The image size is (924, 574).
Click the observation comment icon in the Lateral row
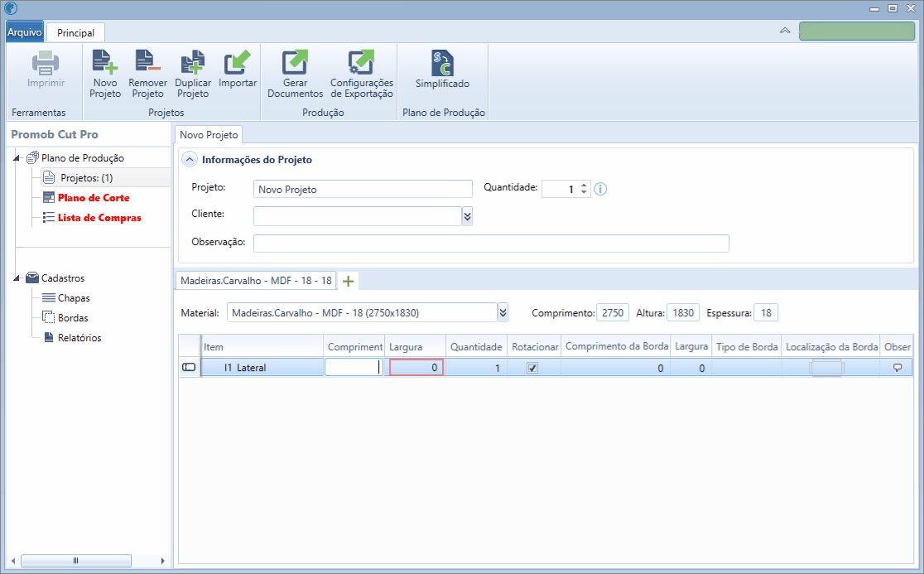point(898,368)
